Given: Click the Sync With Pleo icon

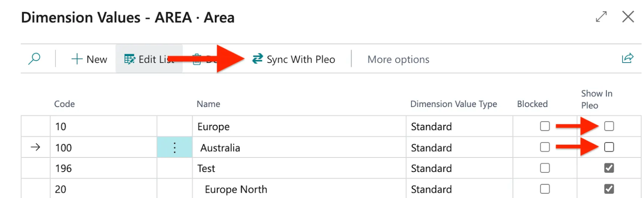Looking at the screenshot, I should click(258, 59).
